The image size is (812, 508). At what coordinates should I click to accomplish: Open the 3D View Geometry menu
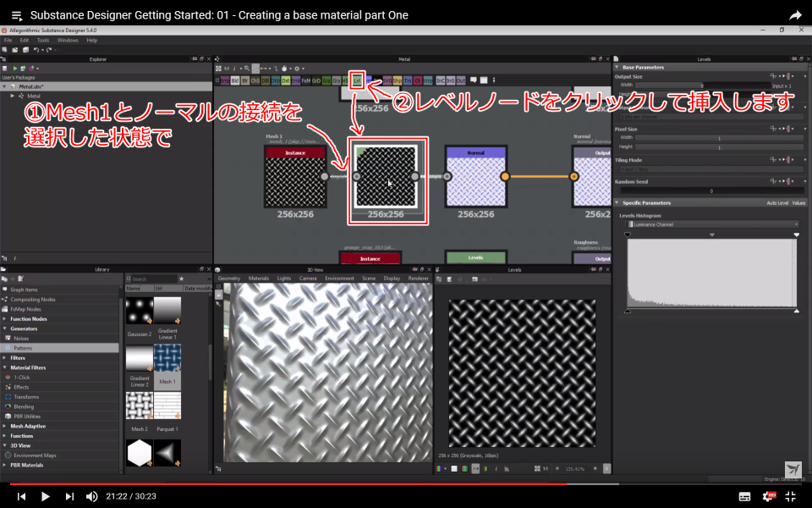click(x=229, y=279)
